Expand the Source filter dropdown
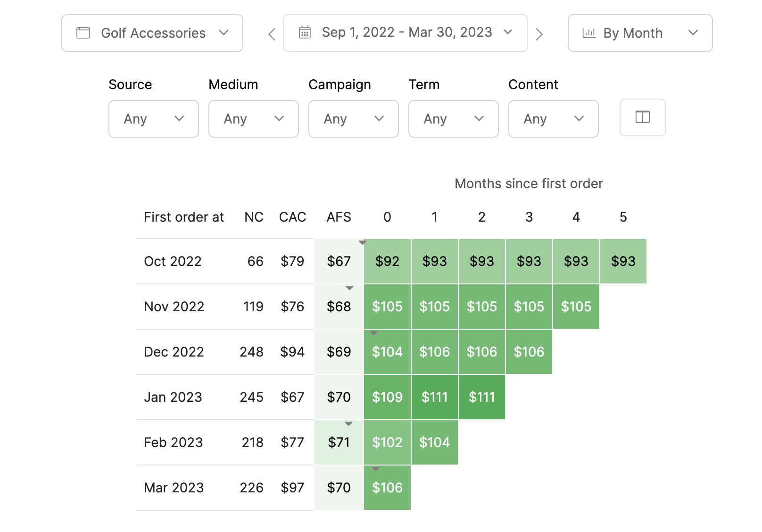 154,119
